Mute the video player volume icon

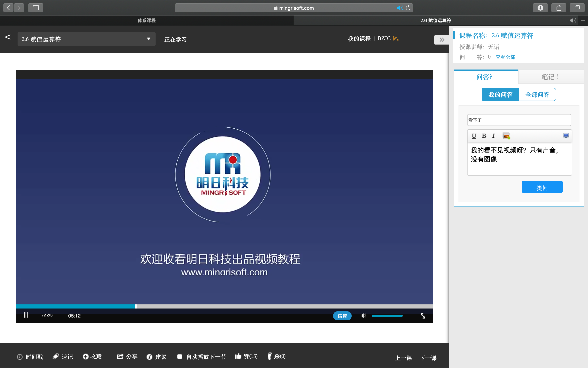[363, 316]
